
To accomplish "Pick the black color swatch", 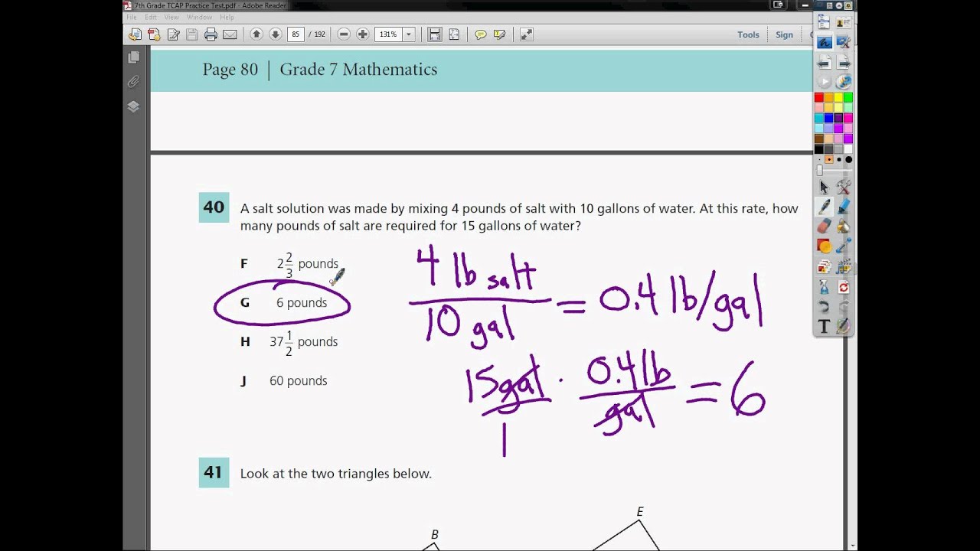I will (819, 148).
